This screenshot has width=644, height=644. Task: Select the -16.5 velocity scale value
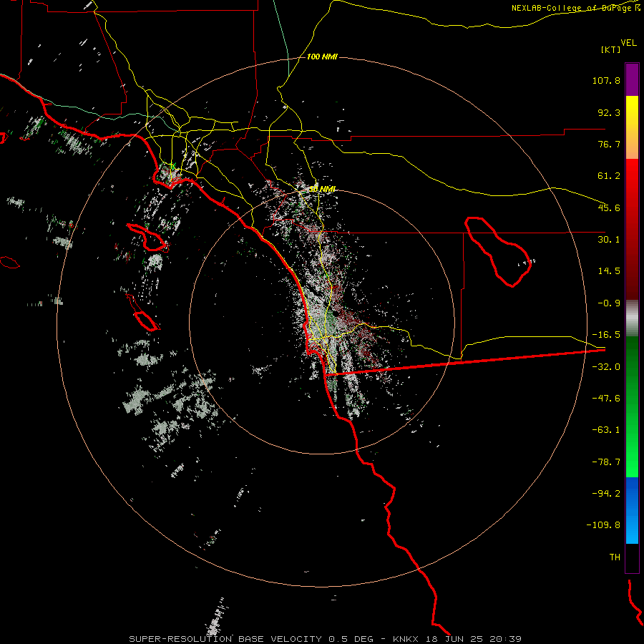pyautogui.click(x=606, y=335)
